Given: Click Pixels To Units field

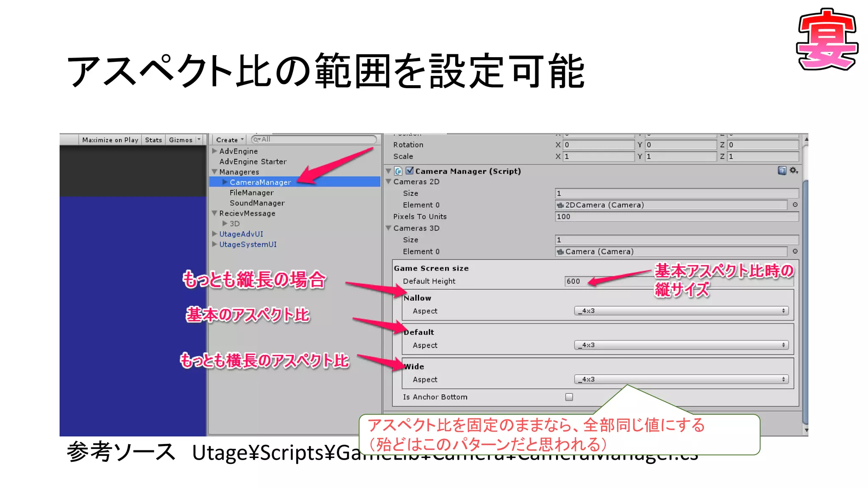Looking at the screenshot, I should click(677, 216).
